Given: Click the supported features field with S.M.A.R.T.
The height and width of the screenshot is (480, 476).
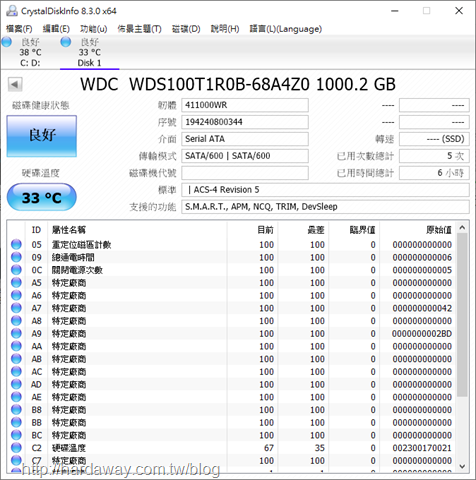Looking at the screenshot, I should point(325,207).
